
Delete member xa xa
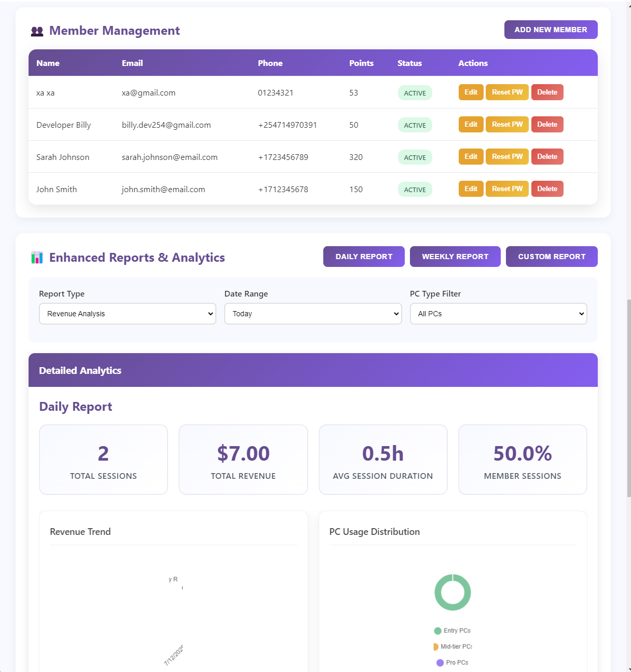(x=547, y=92)
